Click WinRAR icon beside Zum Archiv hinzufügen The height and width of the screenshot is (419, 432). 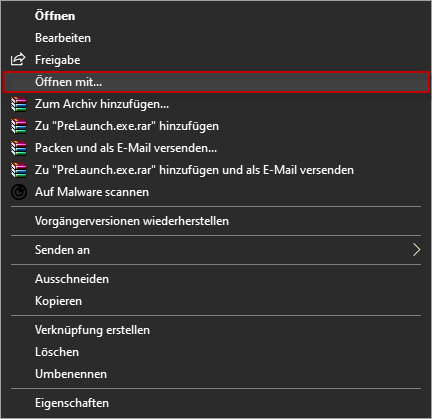[19, 104]
